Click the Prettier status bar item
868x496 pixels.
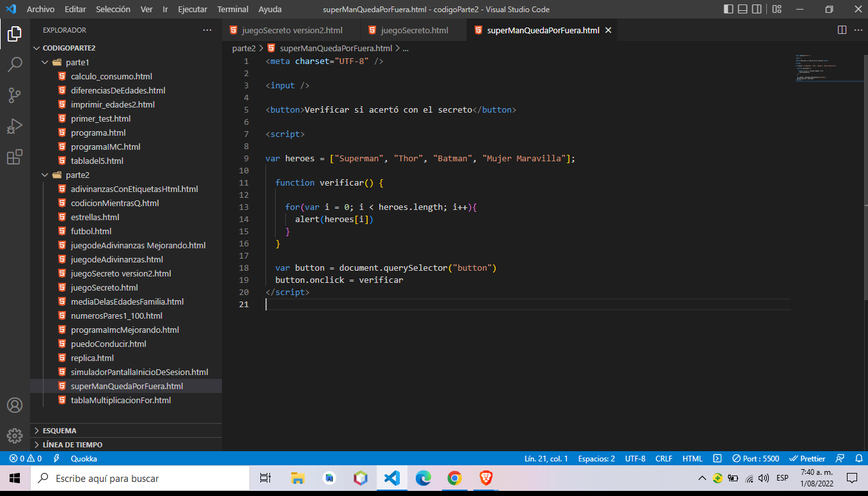(x=807, y=459)
